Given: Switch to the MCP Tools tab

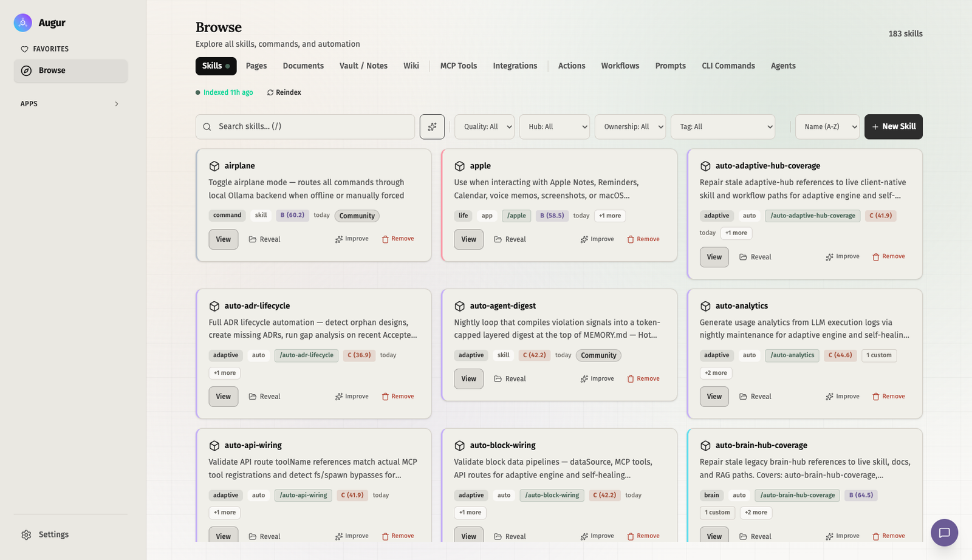Looking at the screenshot, I should (x=459, y=66).
